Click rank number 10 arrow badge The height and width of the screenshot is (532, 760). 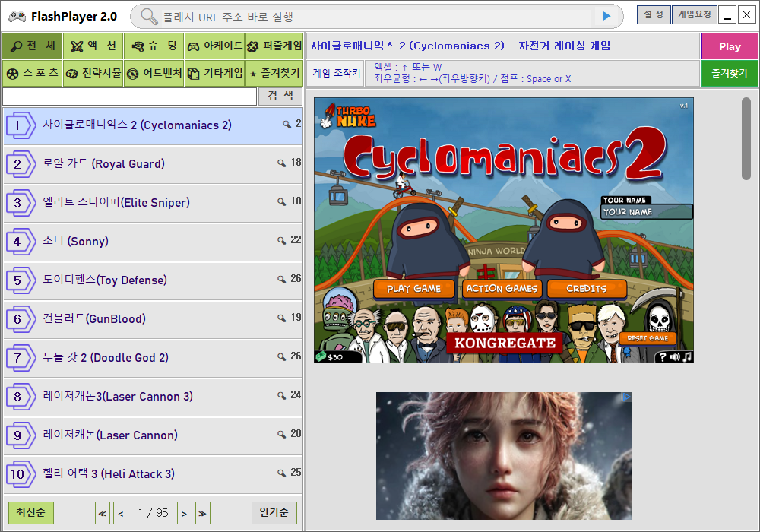pyautogui.click(x=21, y=474)
